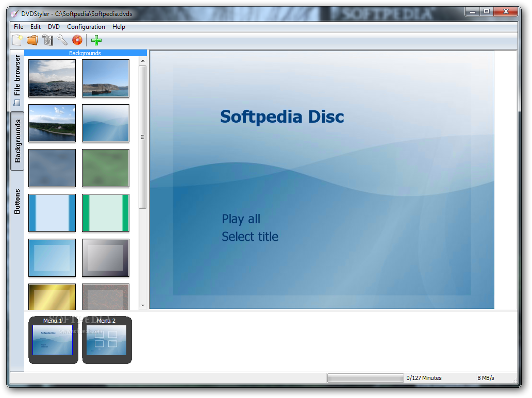Maximize the DVDStyler window
This screenshot has width=532, height=398.
click(487, 12)
